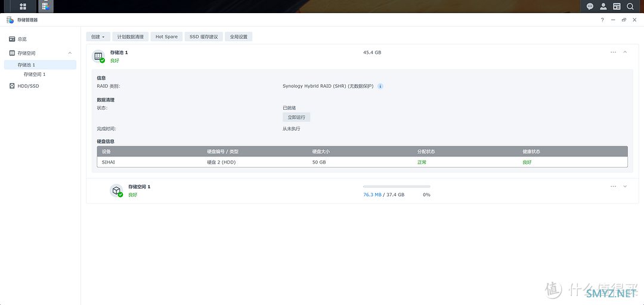Screen dimensions: 644x305
Task: Select 存储空间 1 under storage pool
Action: pyautogui.click(x=35, y=75)
